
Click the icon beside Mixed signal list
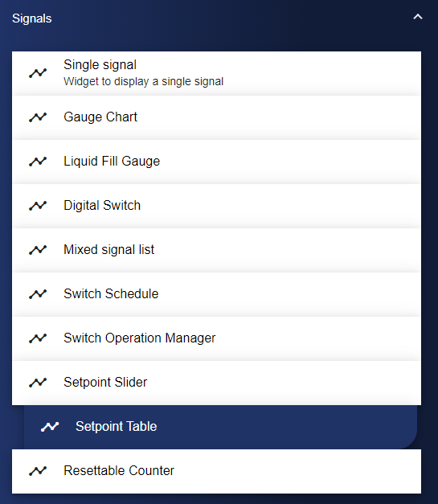pos(38,250)
